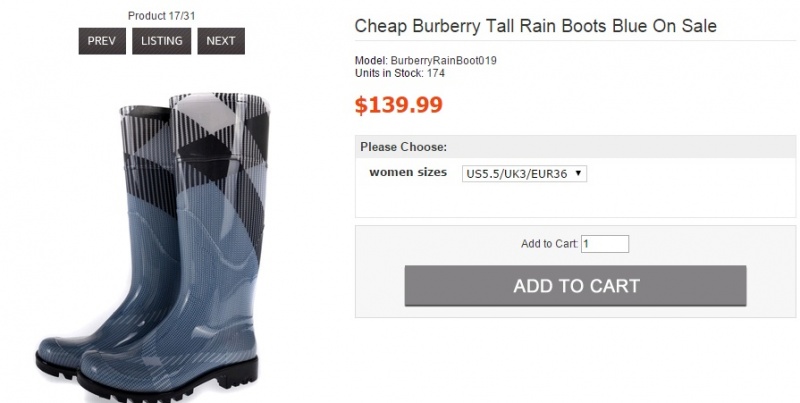Select the Cheap Burberry Tall Rain Boots title
The image size is (800, 403).
pos(536,26)
